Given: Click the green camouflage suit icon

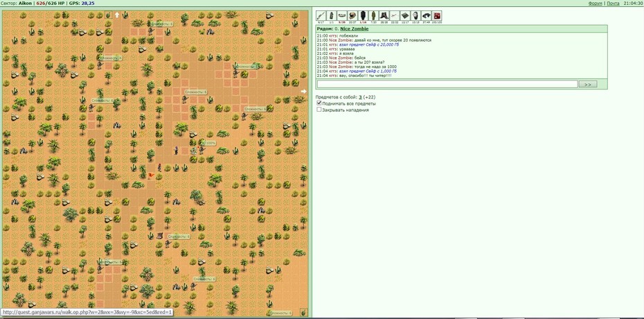Looking at the screenshot, I should point(374,16).
